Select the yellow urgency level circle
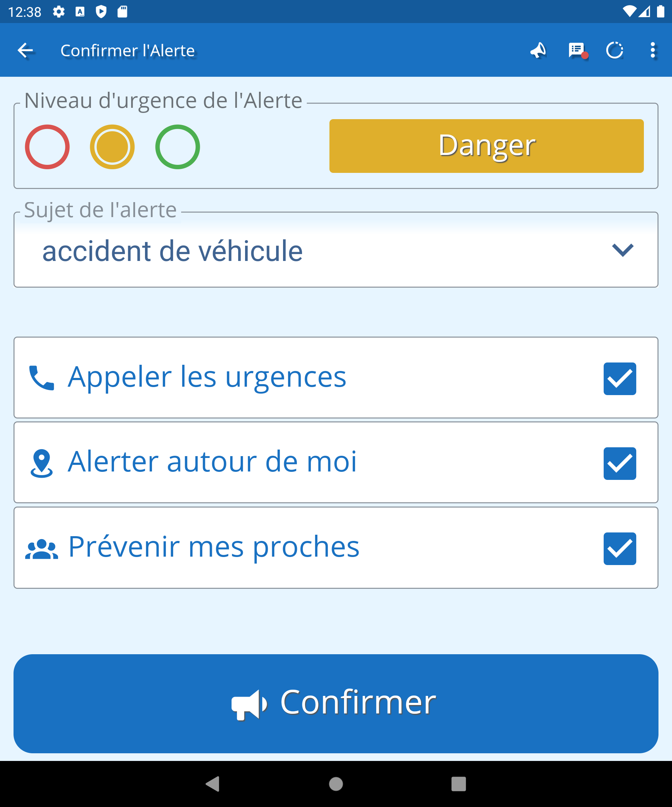This screenshot has width=672, height=807. 112,147
